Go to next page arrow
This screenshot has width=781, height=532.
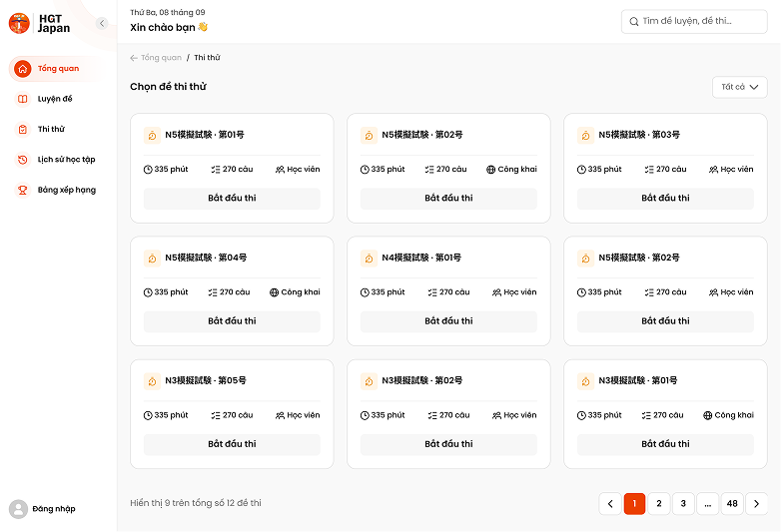pos(757,504)
